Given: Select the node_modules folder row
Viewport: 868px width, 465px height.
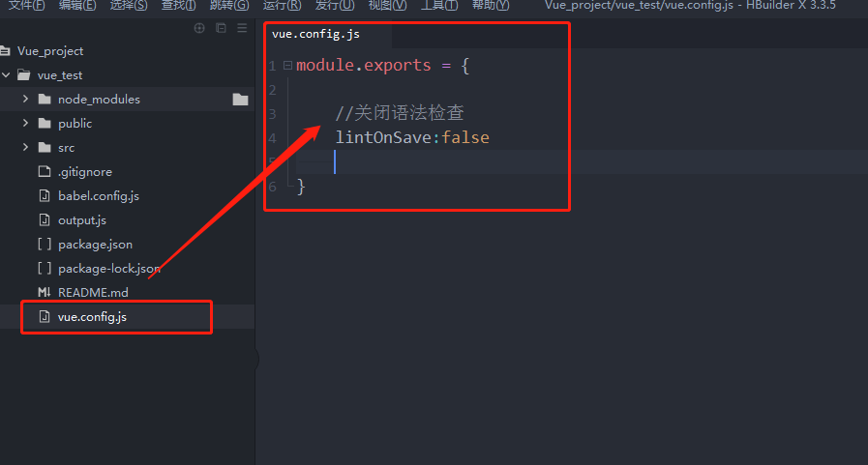Looking at the screenshot, I should coord(128,99).
